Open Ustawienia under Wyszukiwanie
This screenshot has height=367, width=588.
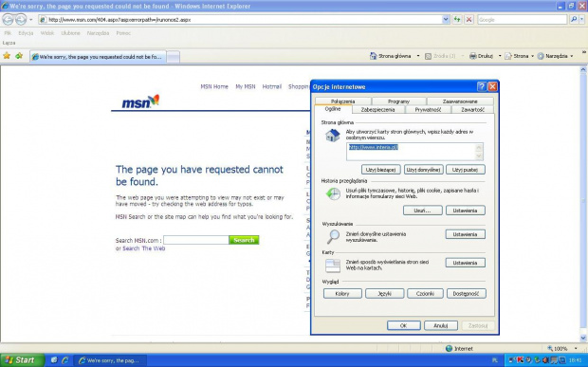pos(466,234)
